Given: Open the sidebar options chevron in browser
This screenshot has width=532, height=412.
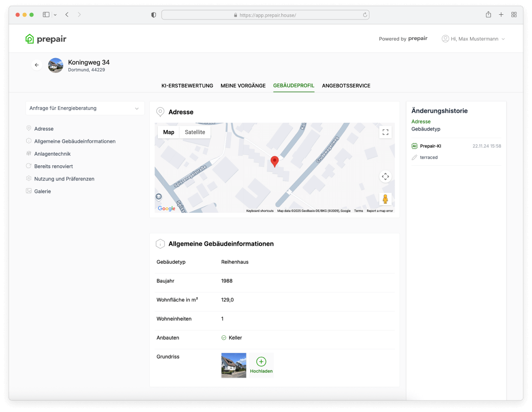Looking at the screenshot, I should (55, 15).
